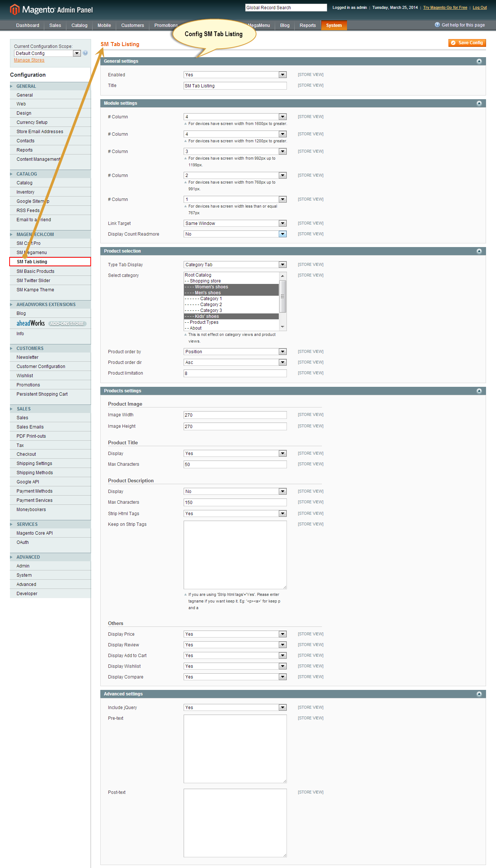Viewport: 496px width, 868px height.
Task: Open the Type Tab Display dropdown
Action: [x=235, y=265]
